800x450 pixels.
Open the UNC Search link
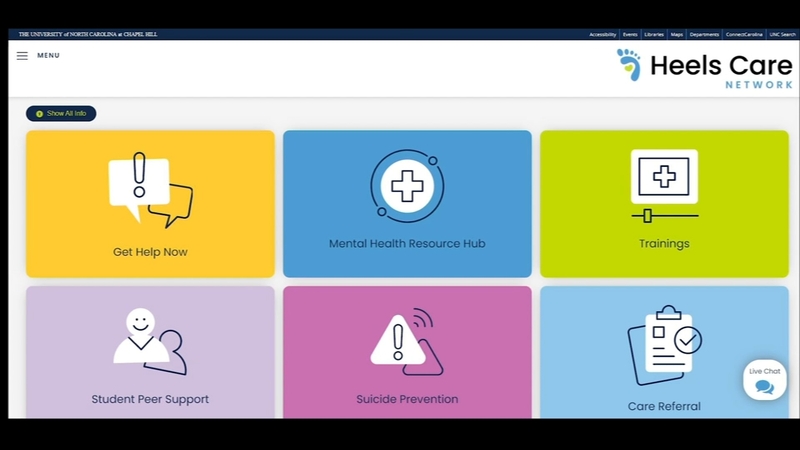coord(782,35)
